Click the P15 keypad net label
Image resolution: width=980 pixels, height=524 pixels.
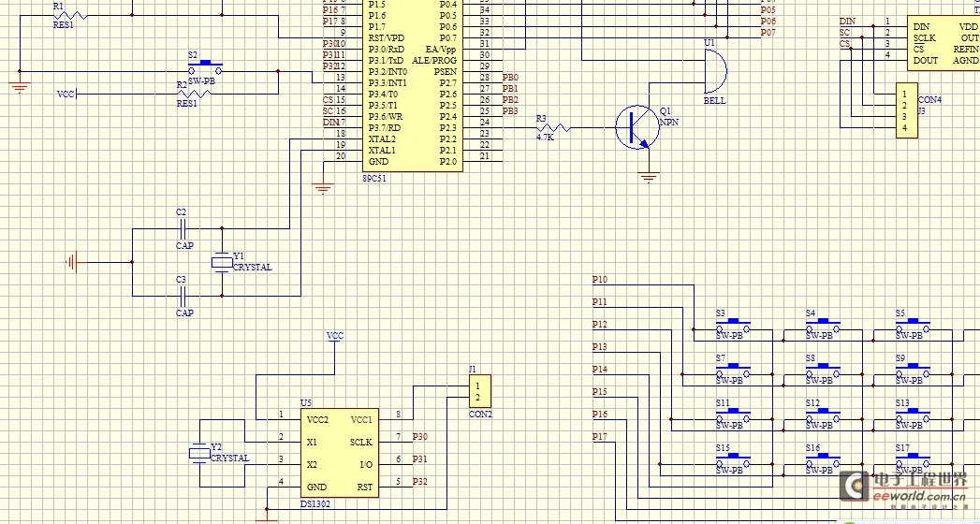coord(599,392)
